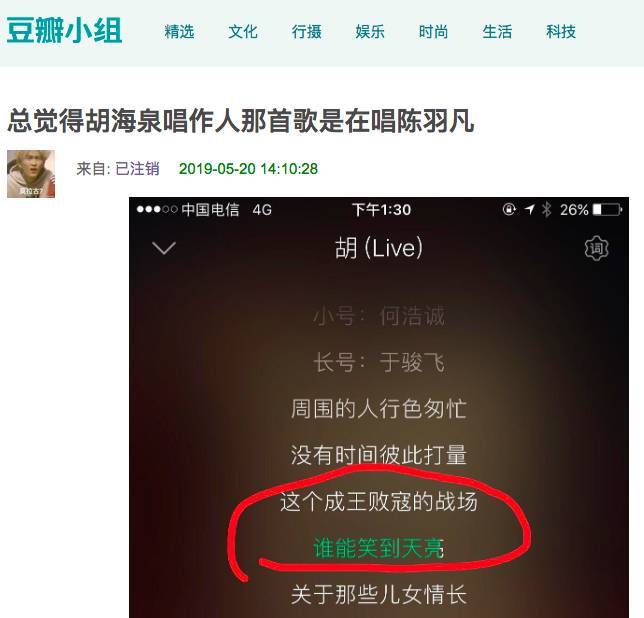Open the 精选 tab

click(x=179, y=32)
